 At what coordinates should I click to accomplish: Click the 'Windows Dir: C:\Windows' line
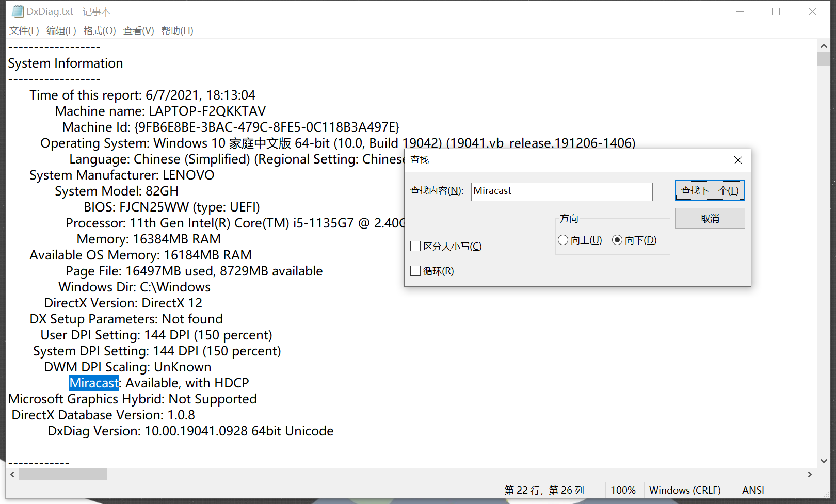click(135, 287)
